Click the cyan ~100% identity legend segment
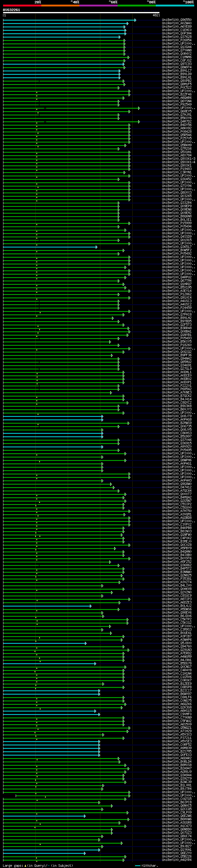Viewport: 197px width, 868px height. coord(175,6)
